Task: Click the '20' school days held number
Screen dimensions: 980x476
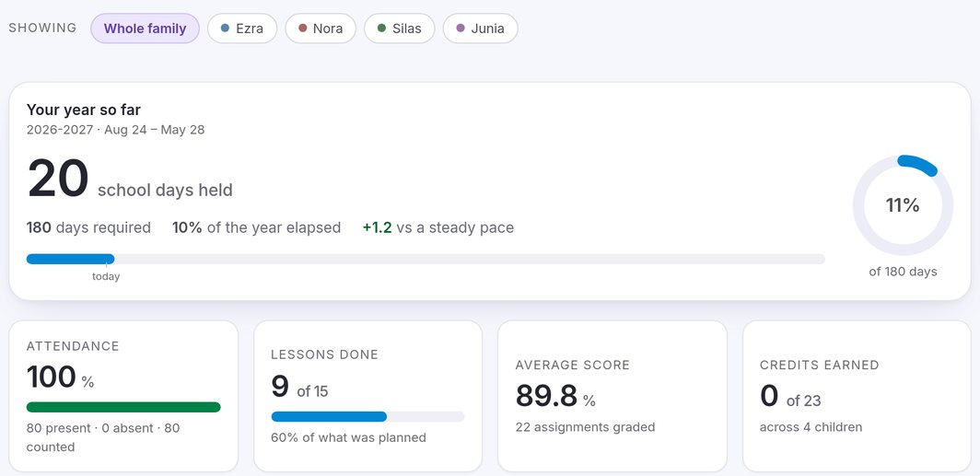Action: click(x=57, y=179)
